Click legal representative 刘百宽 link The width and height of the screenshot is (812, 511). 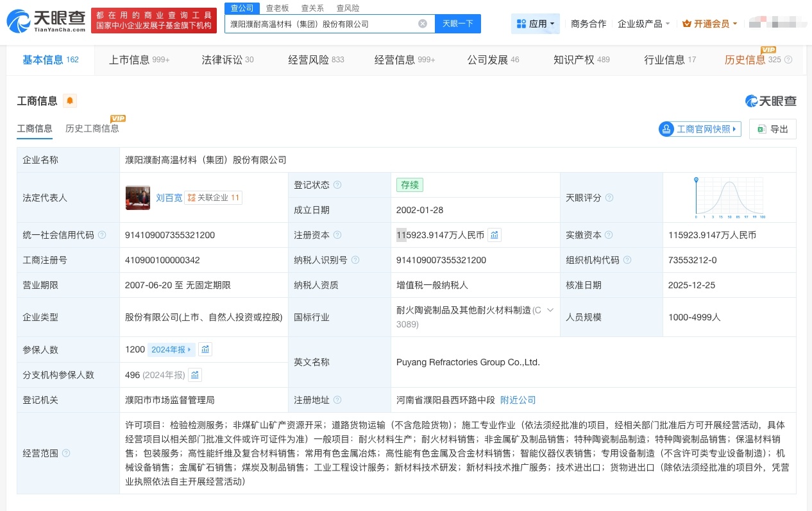point(169,198)
